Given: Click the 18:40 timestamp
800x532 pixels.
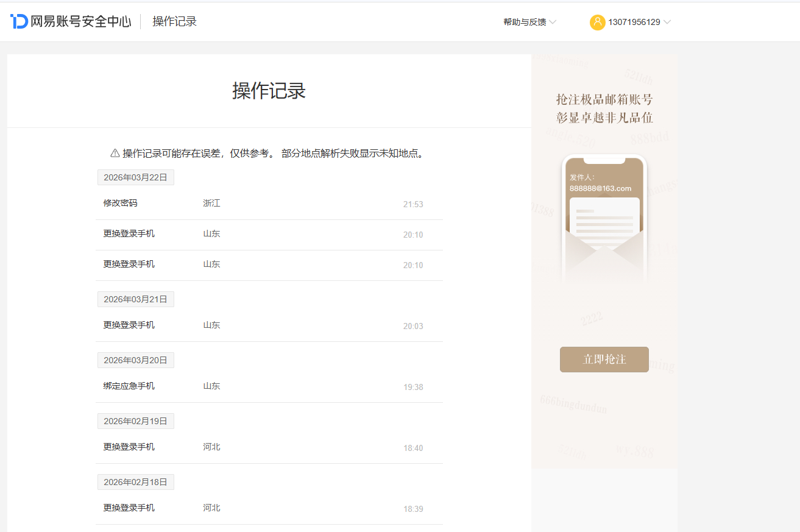Looking at the screenshot, I should tap(413, 448).
